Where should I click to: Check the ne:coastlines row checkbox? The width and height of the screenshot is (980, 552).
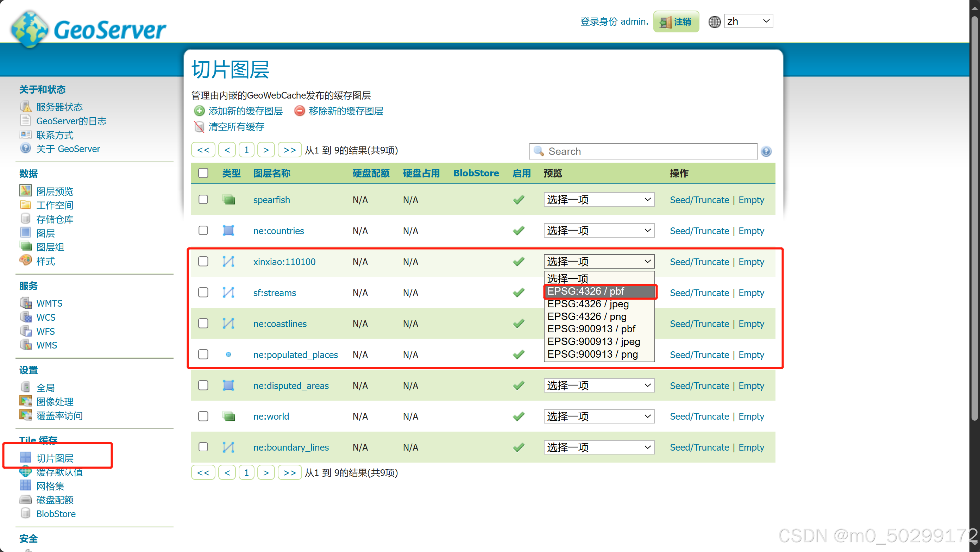[203, 324]
